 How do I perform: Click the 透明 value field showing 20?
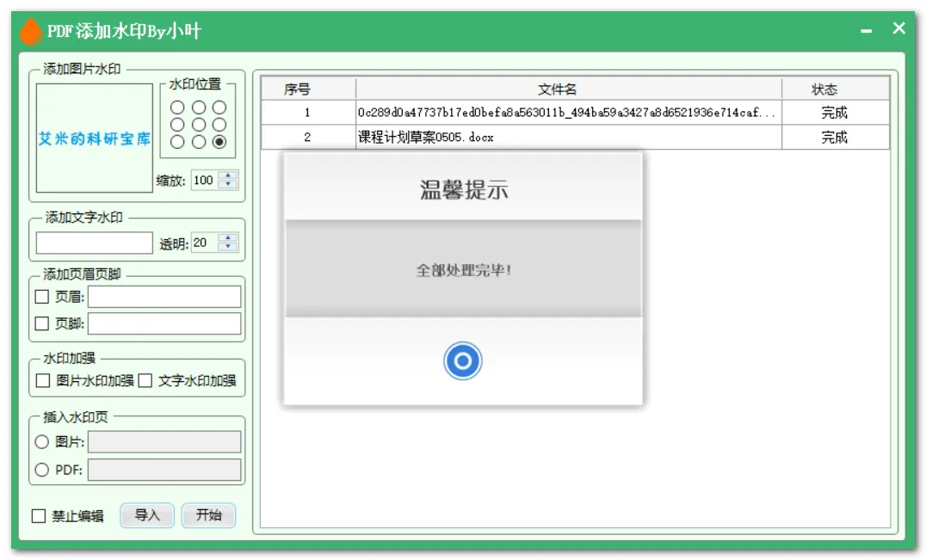pos(204,243)
